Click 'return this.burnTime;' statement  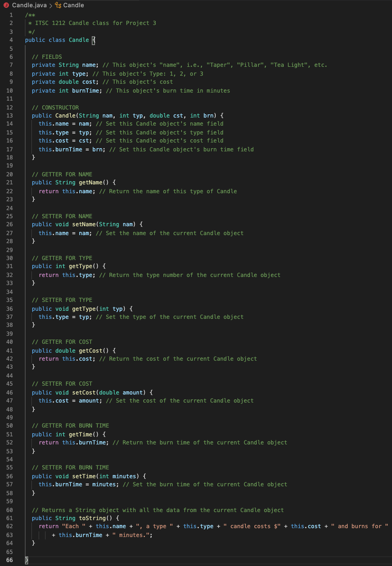coord(74,442)
